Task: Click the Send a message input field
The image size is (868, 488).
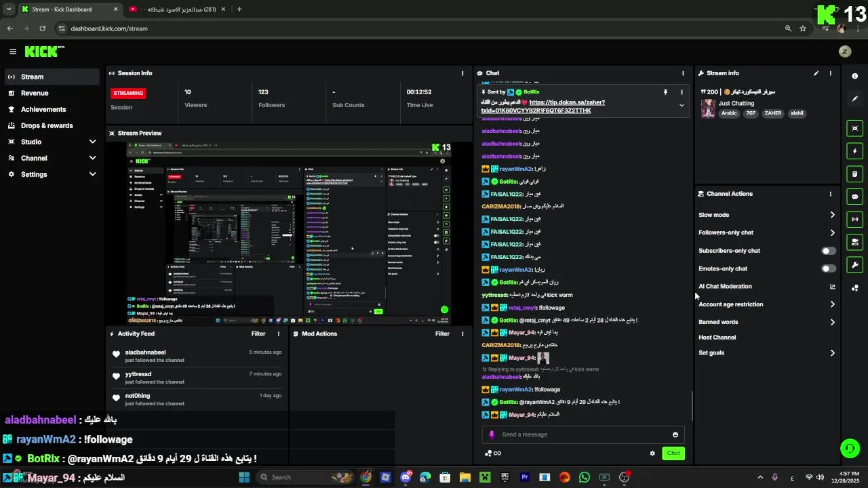Action: pyautogui.click(x=583, y=434)
